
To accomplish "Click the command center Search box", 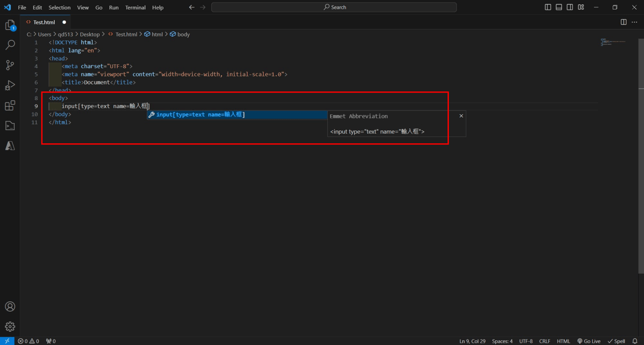I will 334,7.
